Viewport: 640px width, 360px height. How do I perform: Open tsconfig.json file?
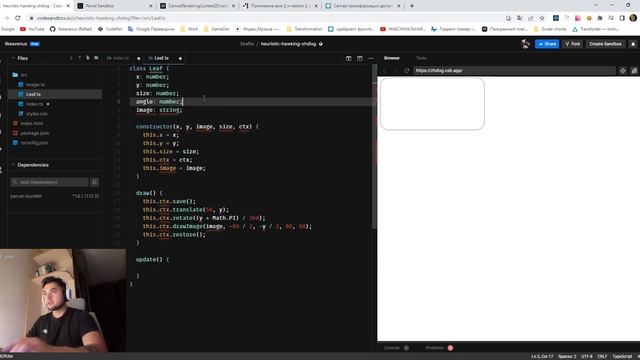34,143
